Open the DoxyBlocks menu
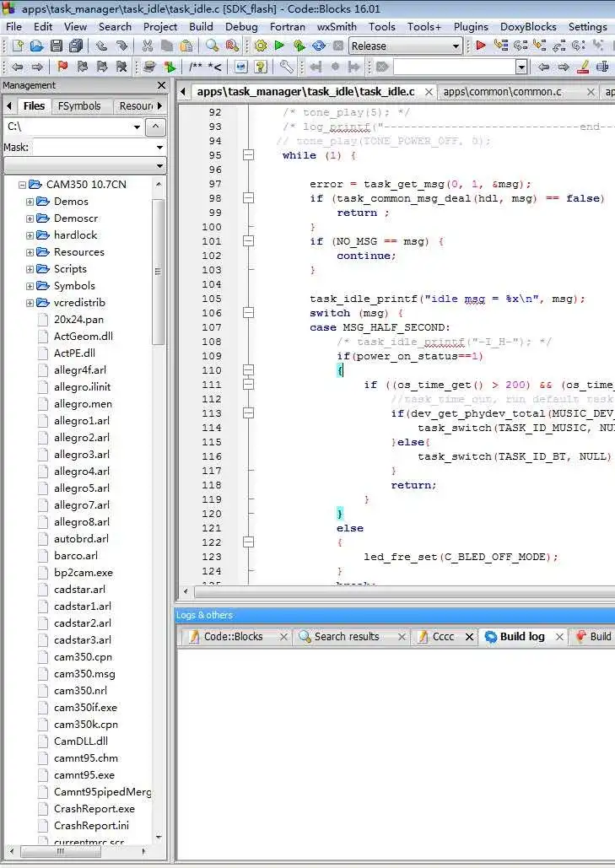Screen dimensions: 615x868 528,27
